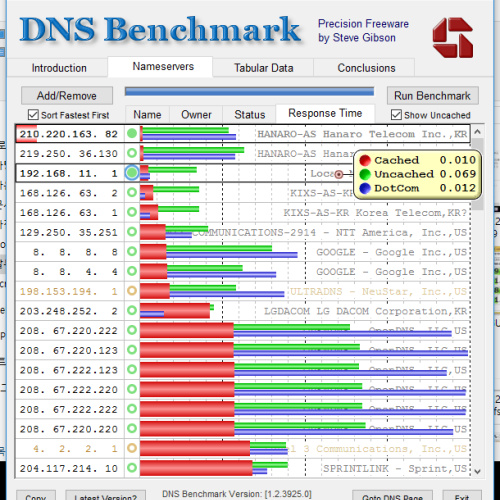Image resolution: width=500 pixels, height=500 pixels.
Task: Toggle Show Uncached checkbox
Action: click(x=396, y=115)
